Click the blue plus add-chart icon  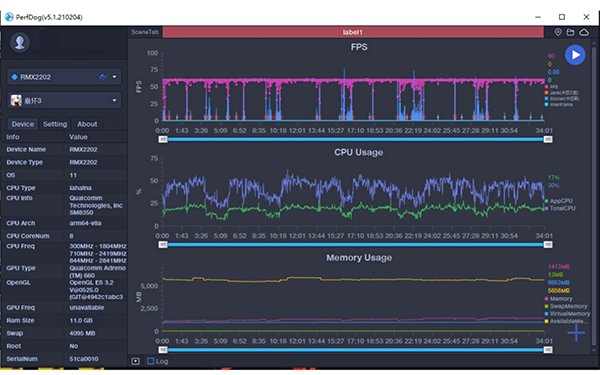(576, 333)
